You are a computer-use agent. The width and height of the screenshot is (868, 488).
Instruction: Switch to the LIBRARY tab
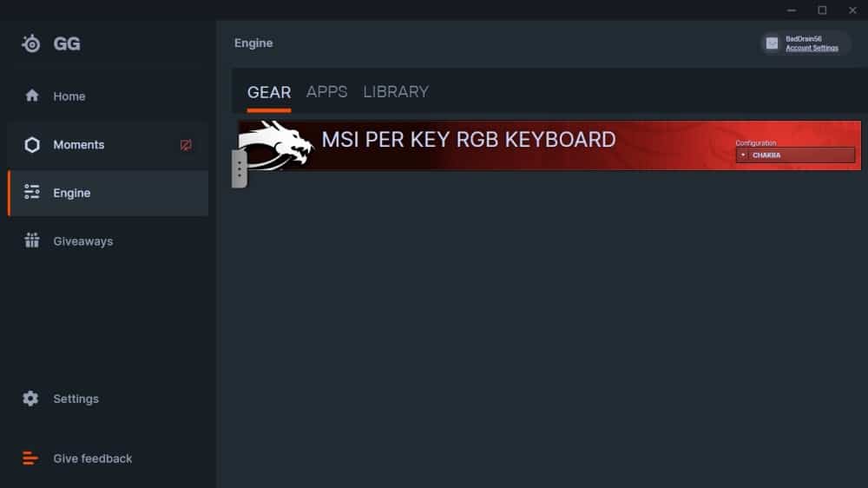click(x=396, y=92)
